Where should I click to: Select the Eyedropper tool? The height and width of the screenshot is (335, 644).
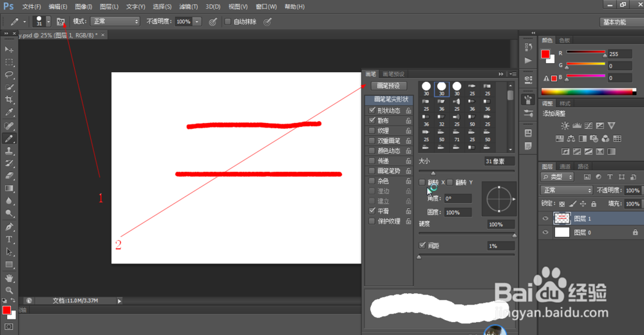[x=9, y=112]
